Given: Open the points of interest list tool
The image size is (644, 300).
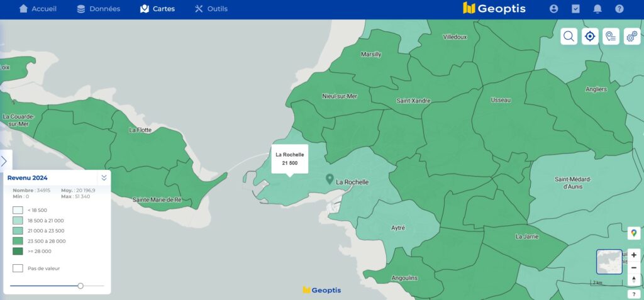Looking at the screenshot, I should point(611,36).
